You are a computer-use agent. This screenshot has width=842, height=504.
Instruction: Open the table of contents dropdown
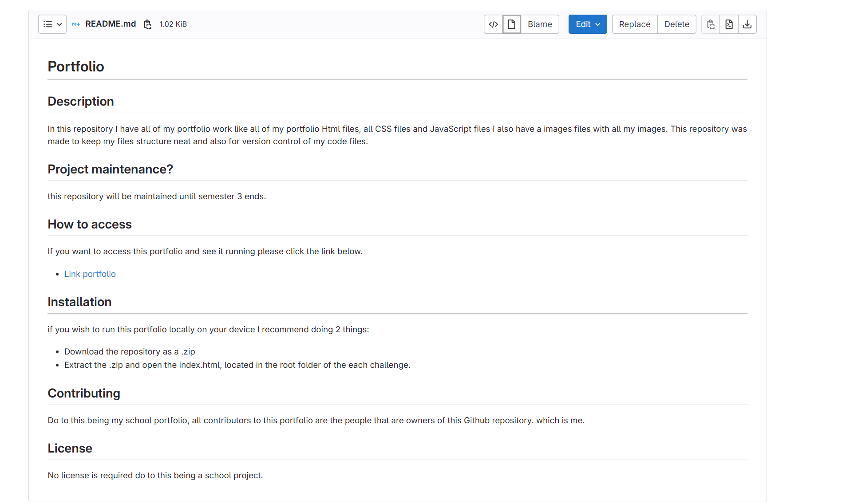tap(52, 24)
